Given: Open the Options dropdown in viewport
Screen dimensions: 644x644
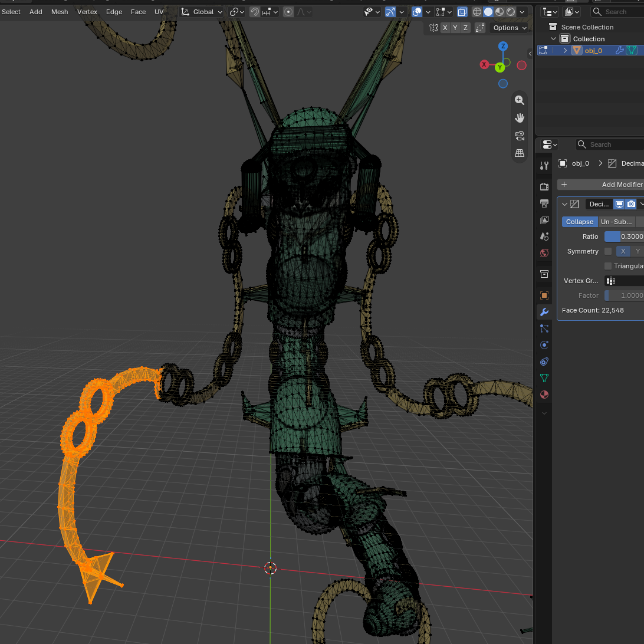Looking at the screenshot, I should (510, 28).
